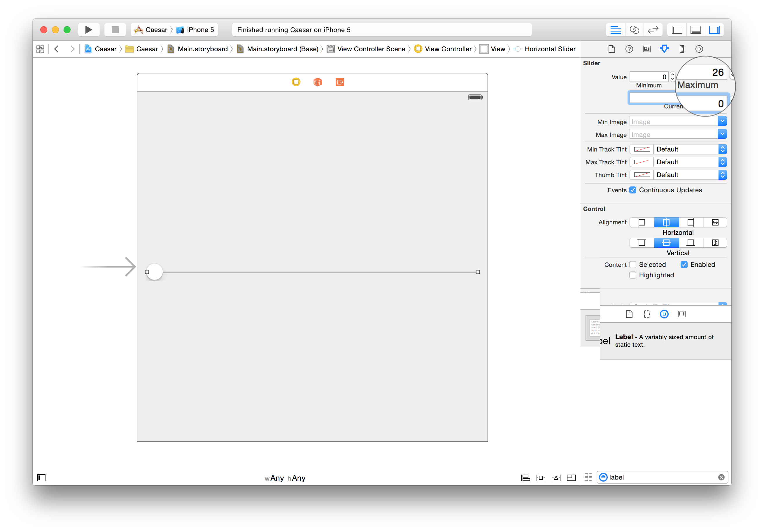Go back in editor history
This screenshot has width=764, height=532.
click(57, 49)
